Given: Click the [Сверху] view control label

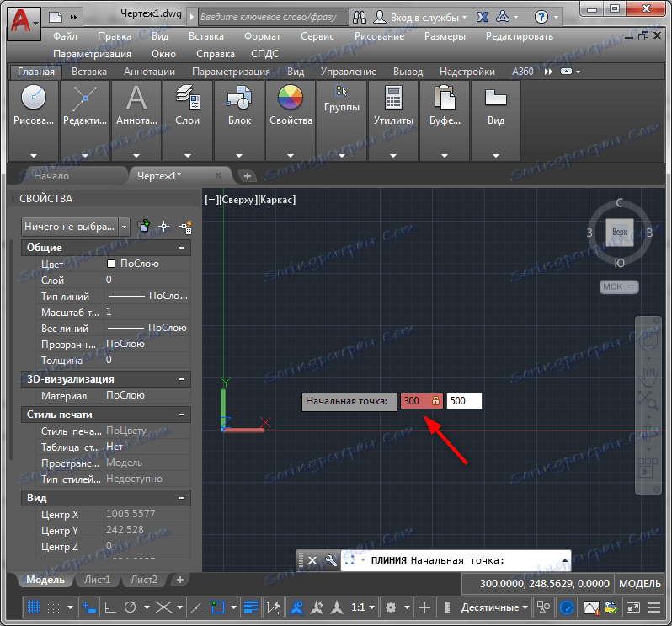Looking at the screenshot, I should pos(239,200).
